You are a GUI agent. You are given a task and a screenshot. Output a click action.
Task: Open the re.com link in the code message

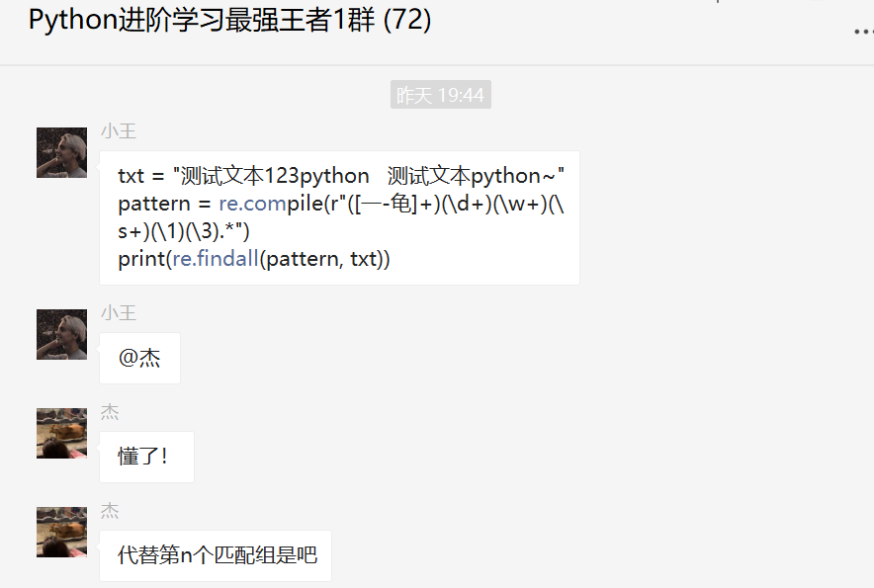point(252,204)
